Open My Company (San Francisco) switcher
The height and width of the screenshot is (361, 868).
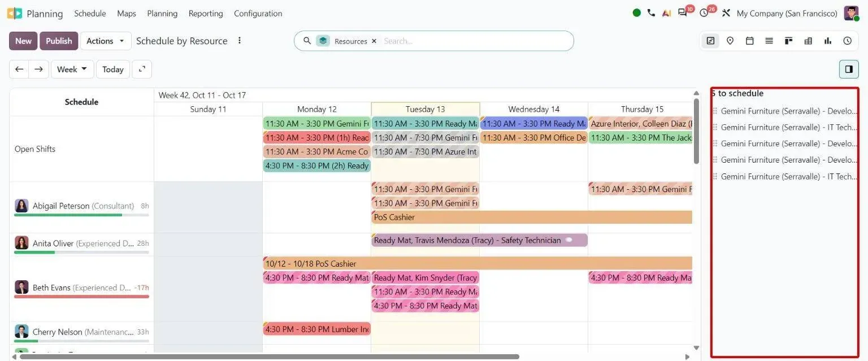click(x=787, y=13)
